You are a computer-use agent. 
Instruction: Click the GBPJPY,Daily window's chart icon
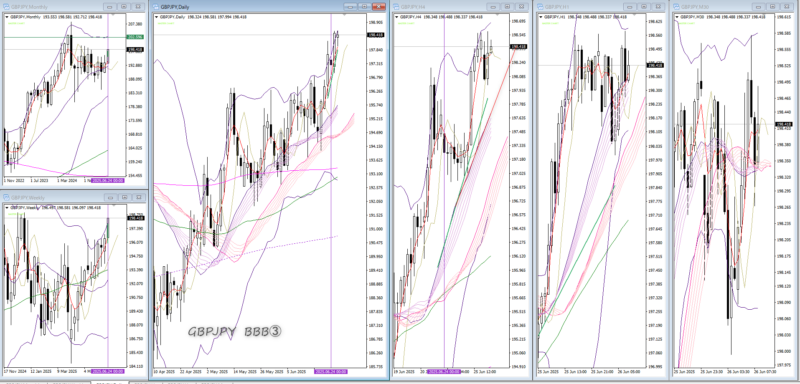(x=156, y=7)
